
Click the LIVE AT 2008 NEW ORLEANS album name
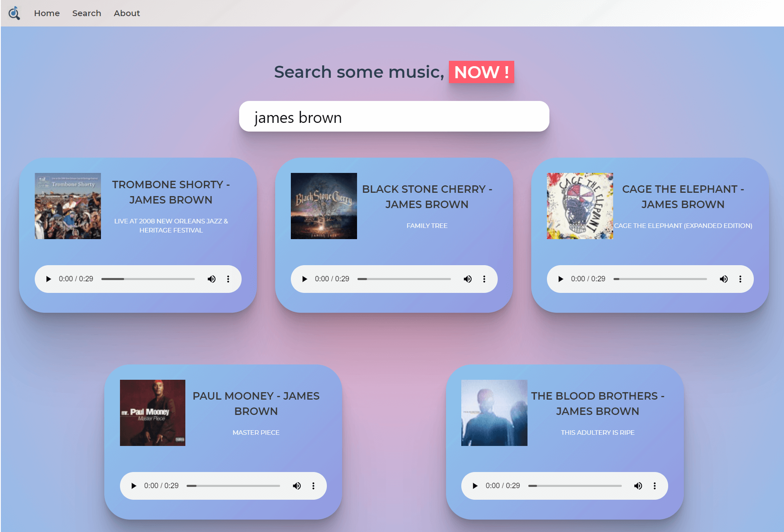point(171,226)
